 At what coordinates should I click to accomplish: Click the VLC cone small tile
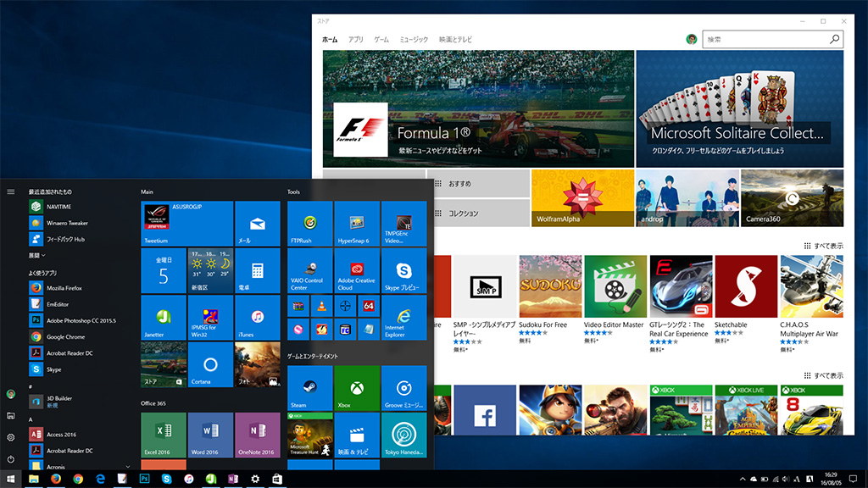tap(322, 306)
